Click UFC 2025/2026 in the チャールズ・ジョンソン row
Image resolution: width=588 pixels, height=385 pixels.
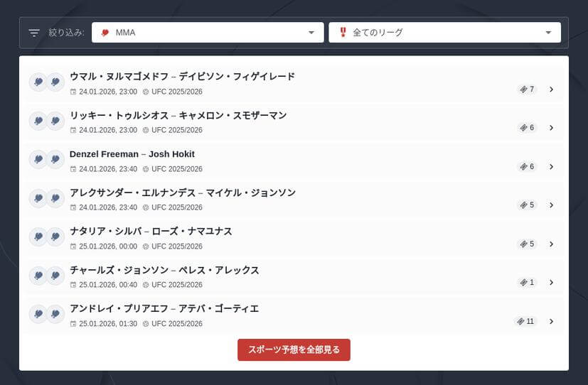[177, 285]
